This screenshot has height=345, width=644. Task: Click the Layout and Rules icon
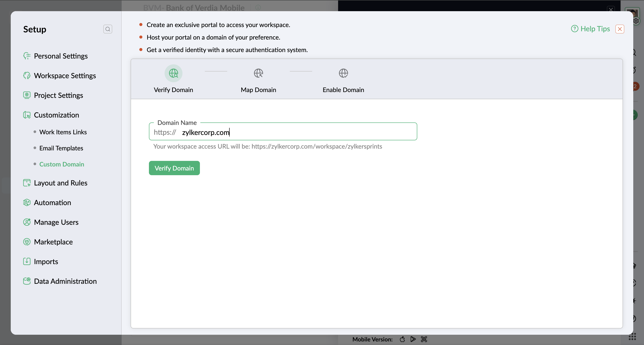click(27, 183)
